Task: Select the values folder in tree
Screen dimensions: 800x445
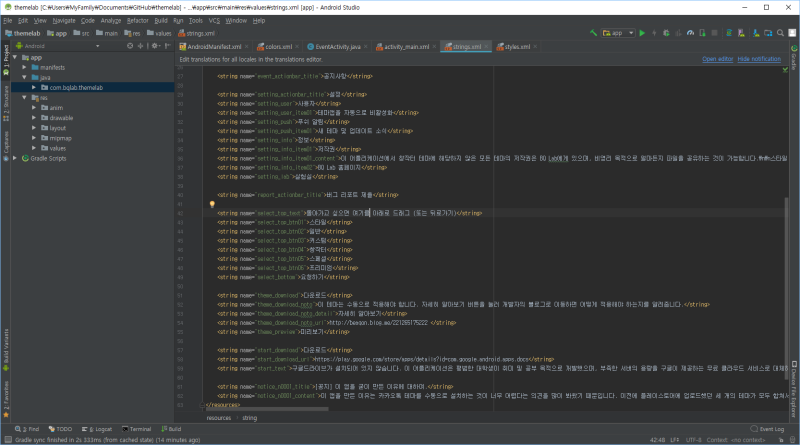Action: pyautogui.click(x=54, y=148)
